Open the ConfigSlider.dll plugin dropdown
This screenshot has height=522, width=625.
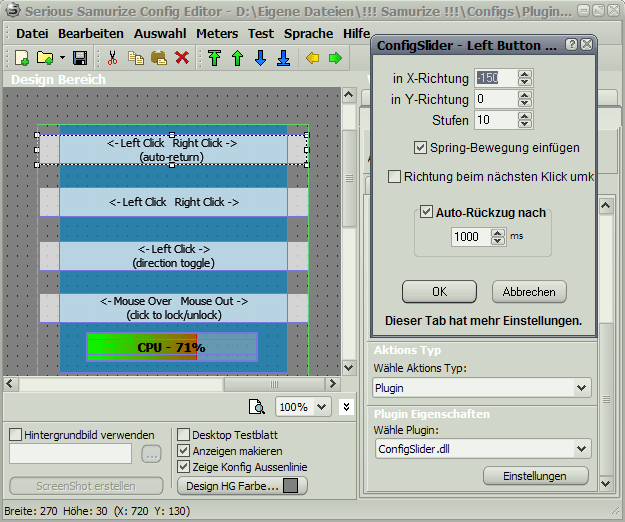pos(582,449)
